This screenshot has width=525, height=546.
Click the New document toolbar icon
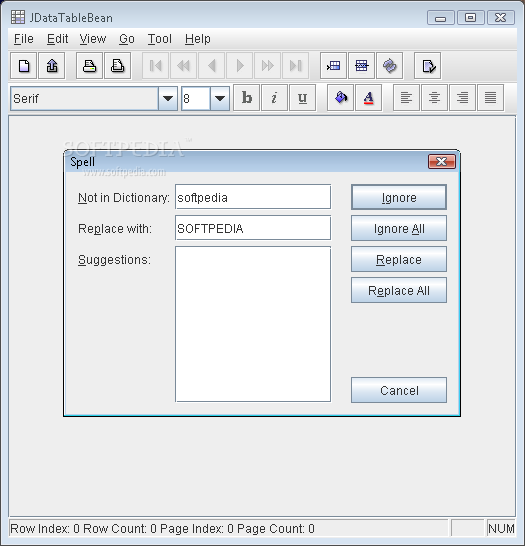point(24,66)
